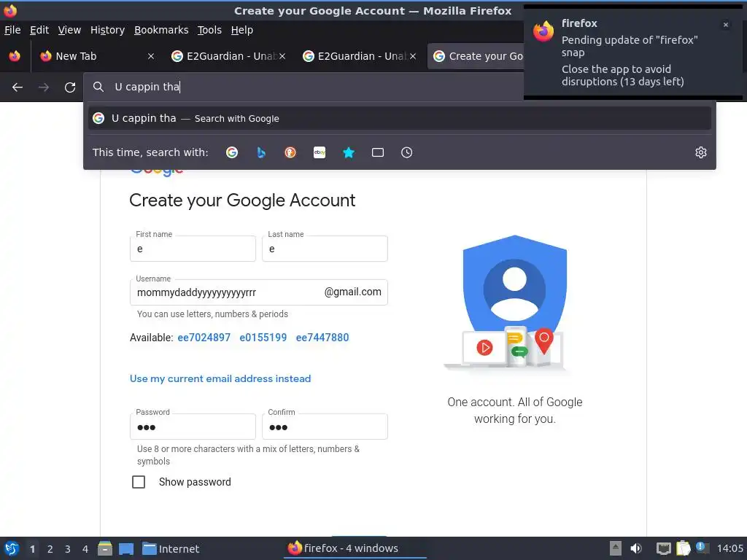Open search settings gear icon
The image size is (747, 560).
click(701, 152)
